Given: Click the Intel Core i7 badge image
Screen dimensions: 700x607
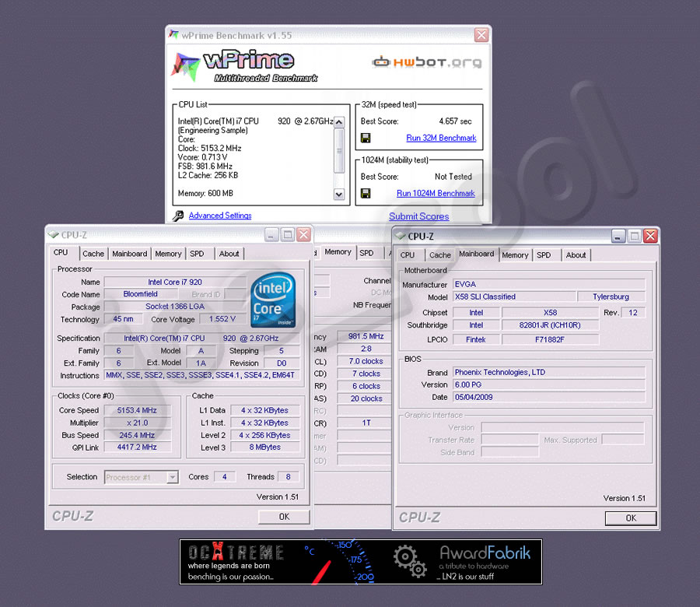Looking at the screenshot, I should [272, 300].
